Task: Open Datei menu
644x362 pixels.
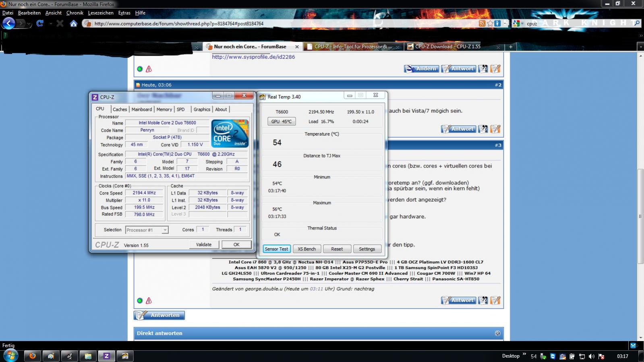Action: pos(8,13)
